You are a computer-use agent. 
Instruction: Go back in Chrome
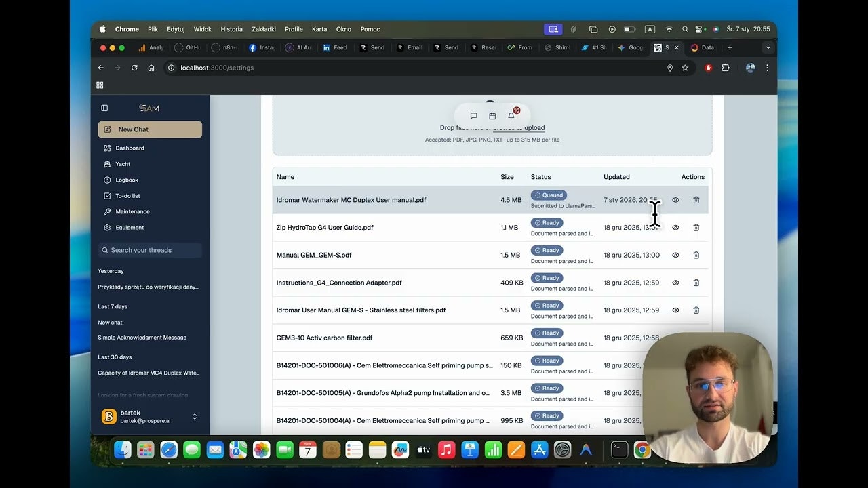pyautogui.click(x=100, y=68)
